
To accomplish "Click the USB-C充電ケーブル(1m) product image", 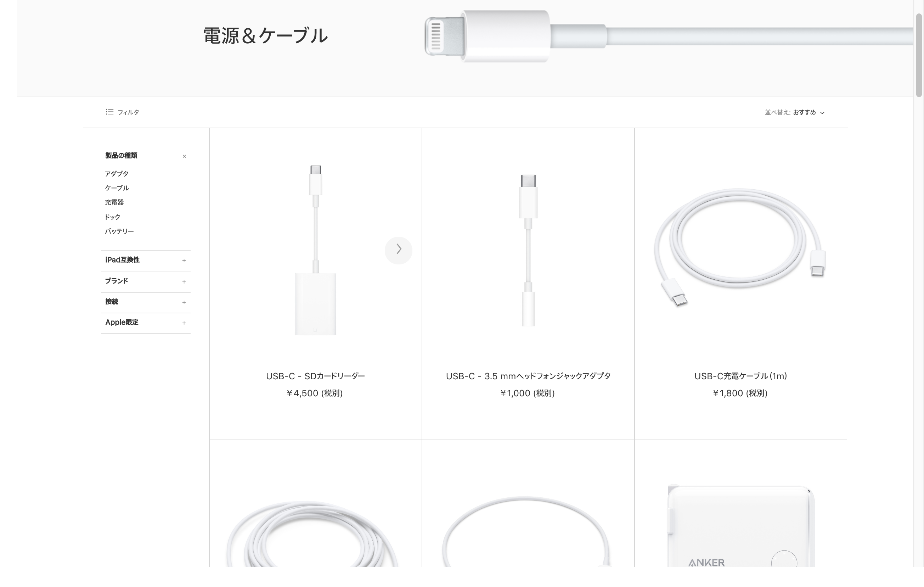I will 740,248.
